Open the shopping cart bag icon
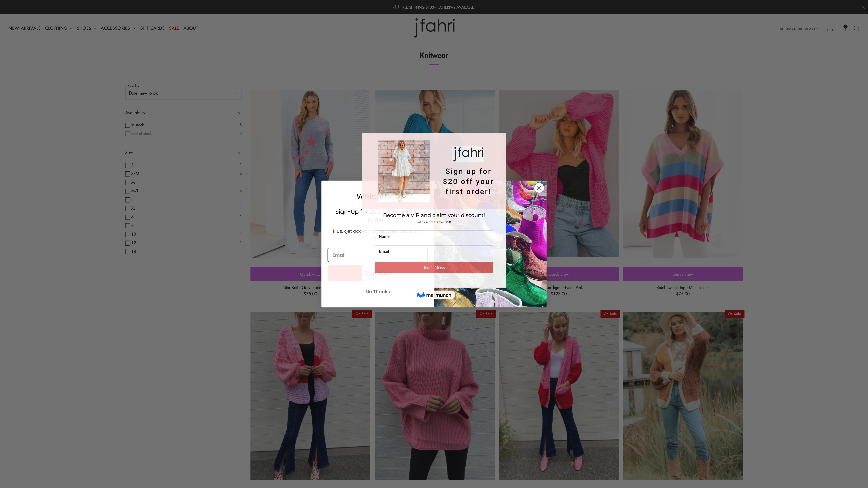Viewport: 868px width, 488px height. [843, 28]
